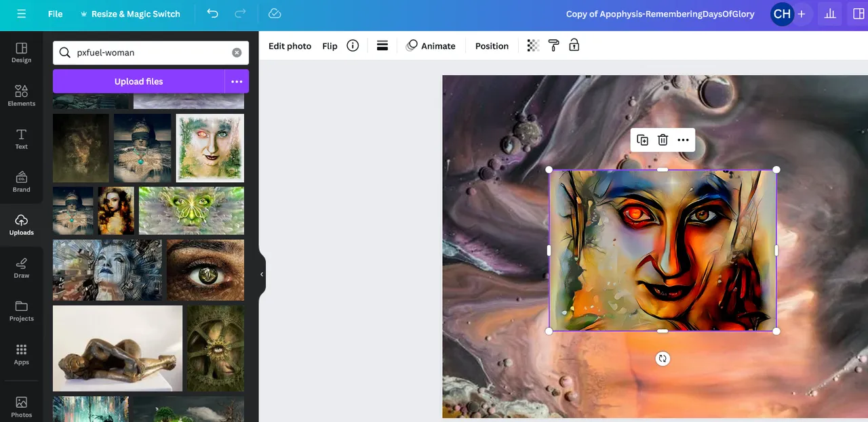Open the Uploads panel
This screenshot has width=868, height=422.
[x=22, y=225]
